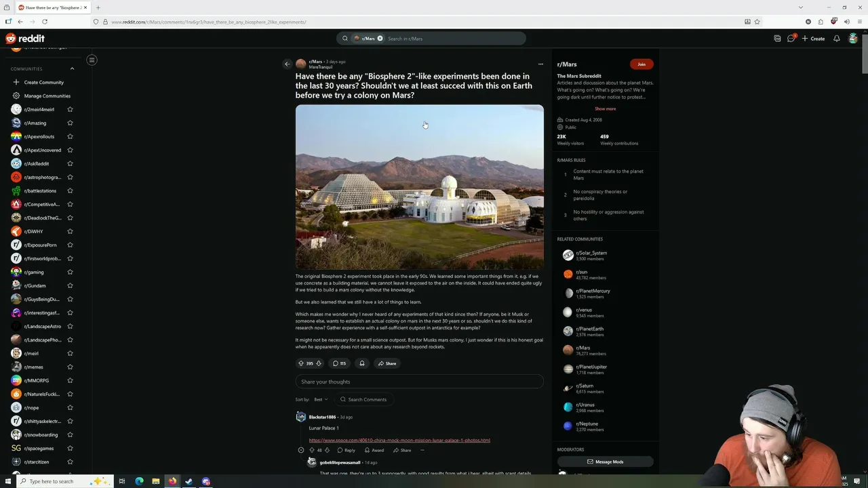The image size is (868, 488).
Task: Expand rule 1 about Mars content
Action: [605, 174]
